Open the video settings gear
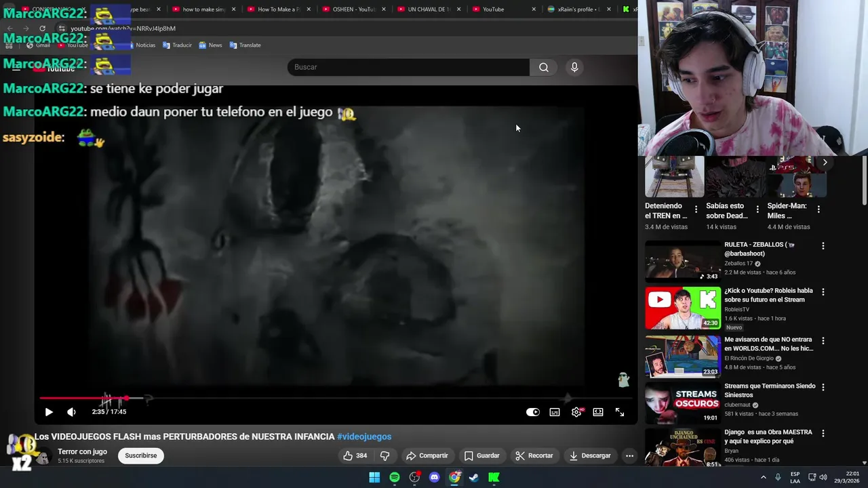 [576, 412]
